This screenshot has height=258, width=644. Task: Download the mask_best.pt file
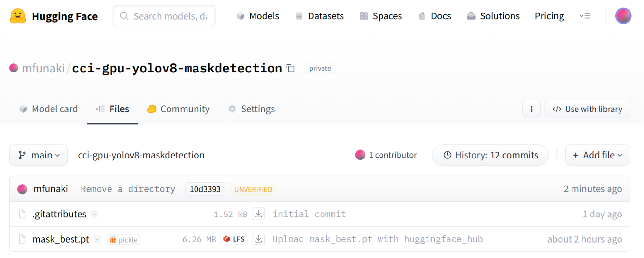pos(259,239)
